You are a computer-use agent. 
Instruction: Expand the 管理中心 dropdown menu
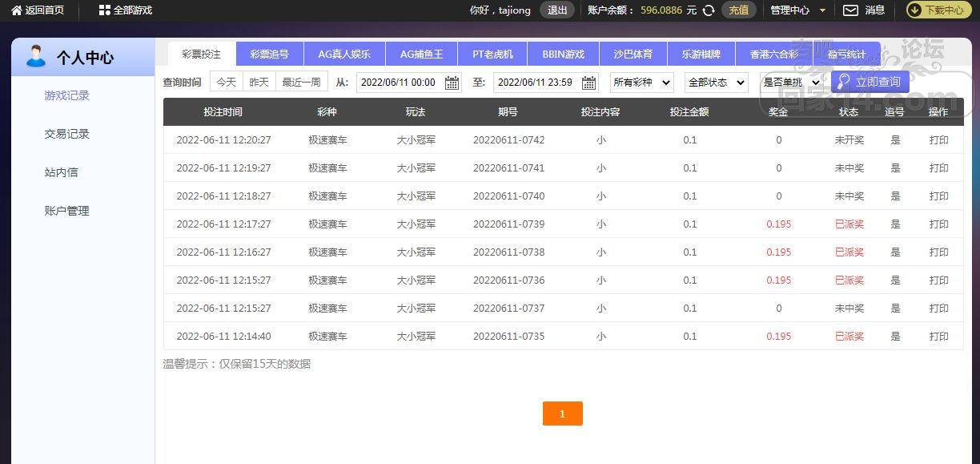click(797, 10)
